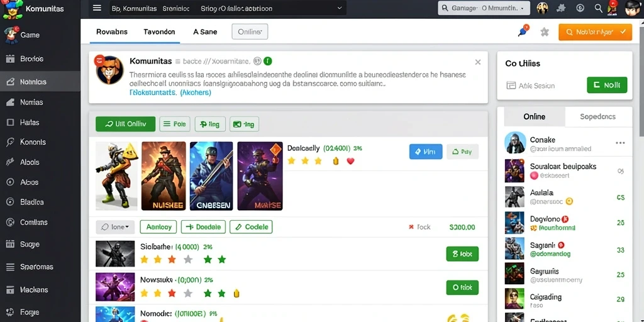Viewport: 644px width, 322px height.
Task: Click the magnifier search icon in the top bar
Action: pos(599,8)
